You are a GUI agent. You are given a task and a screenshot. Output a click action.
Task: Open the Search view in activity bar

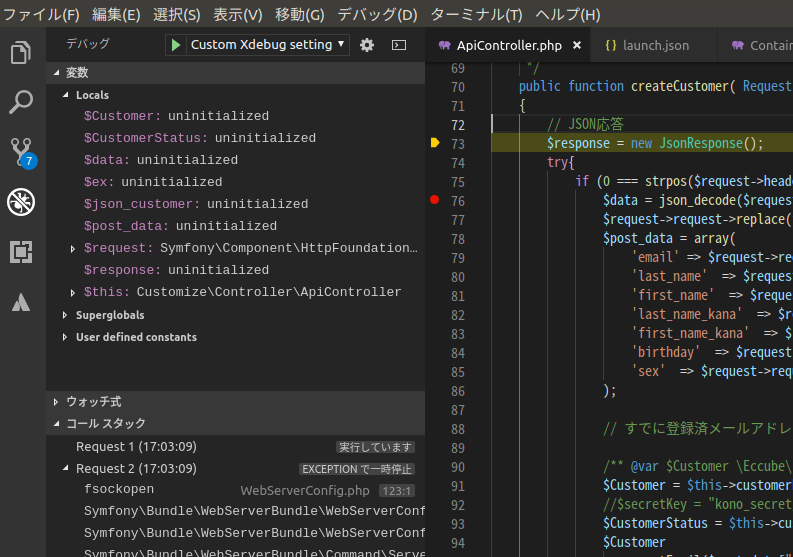click(x=21, y=102)
